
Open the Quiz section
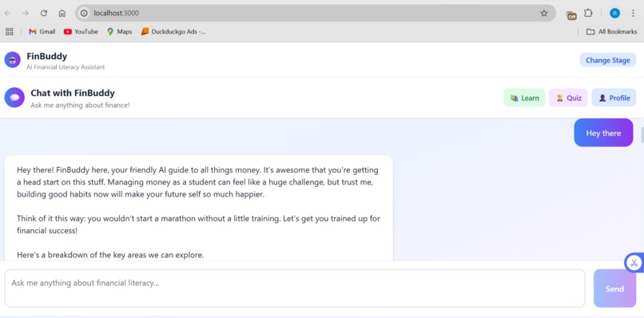coord(568,97)
